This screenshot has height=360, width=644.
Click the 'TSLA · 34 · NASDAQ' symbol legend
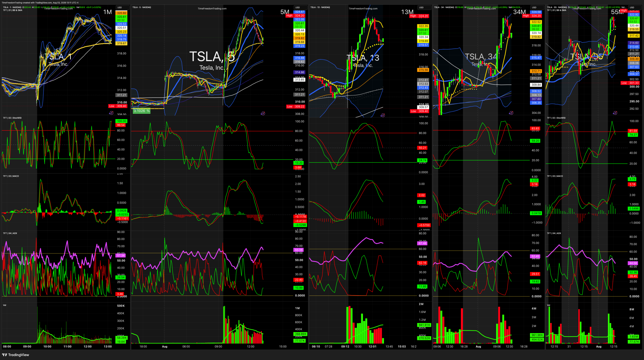click(444, 7)
